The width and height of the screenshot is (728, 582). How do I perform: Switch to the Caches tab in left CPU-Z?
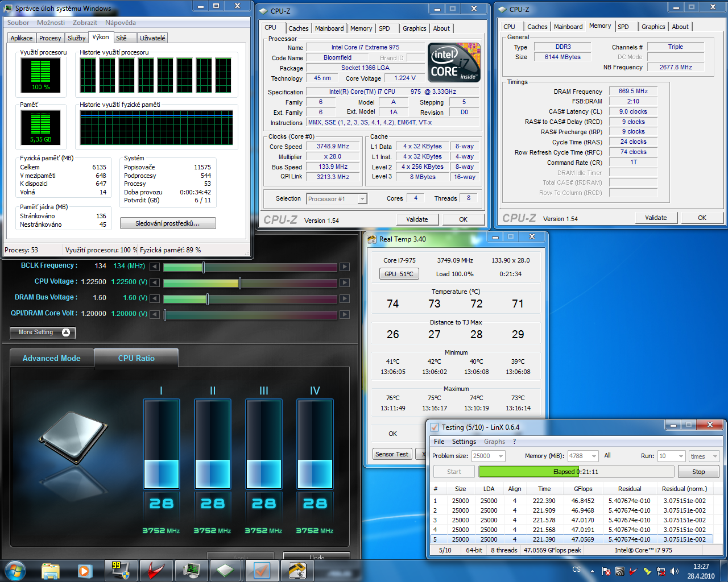click(298, 28)
